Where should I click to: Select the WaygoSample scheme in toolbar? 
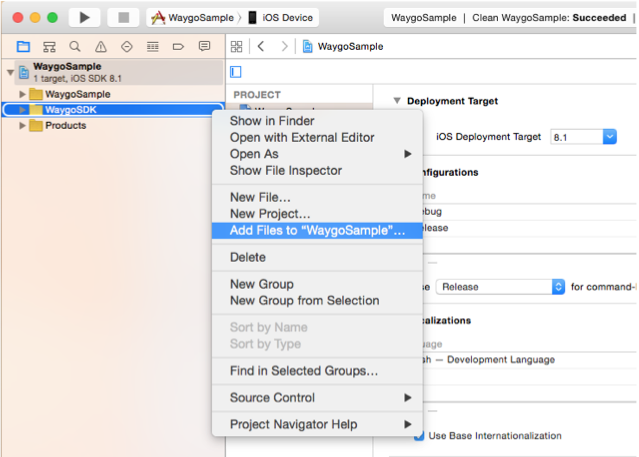tap(193, 18)
